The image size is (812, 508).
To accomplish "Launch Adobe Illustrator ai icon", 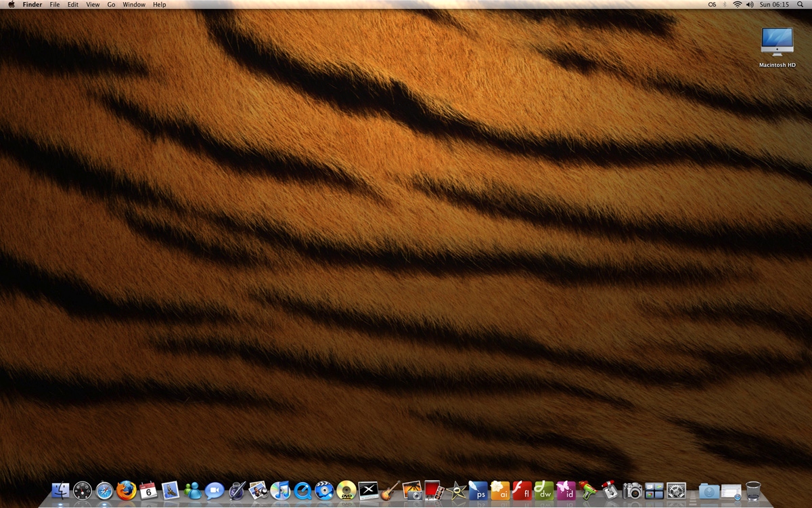I will coord(500,490).
